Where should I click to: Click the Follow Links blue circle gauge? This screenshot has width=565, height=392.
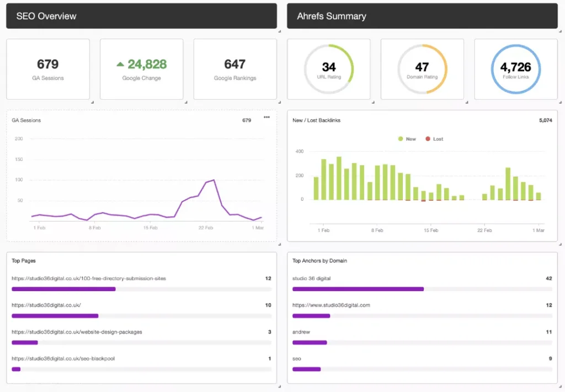[x=515, y=69]
